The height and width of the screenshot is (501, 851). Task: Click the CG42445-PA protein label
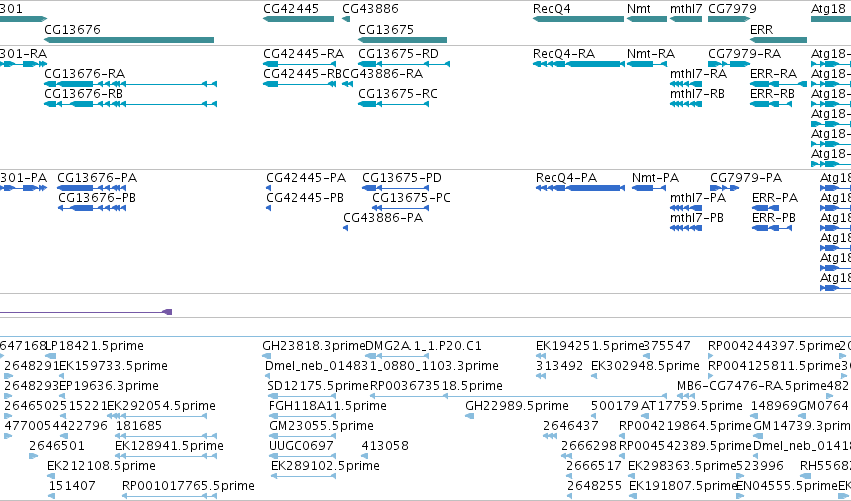tap(306, 177)
